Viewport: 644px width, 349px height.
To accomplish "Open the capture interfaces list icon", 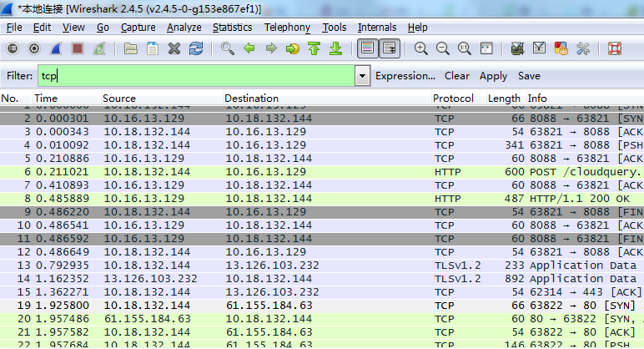I will coord(13,48).
